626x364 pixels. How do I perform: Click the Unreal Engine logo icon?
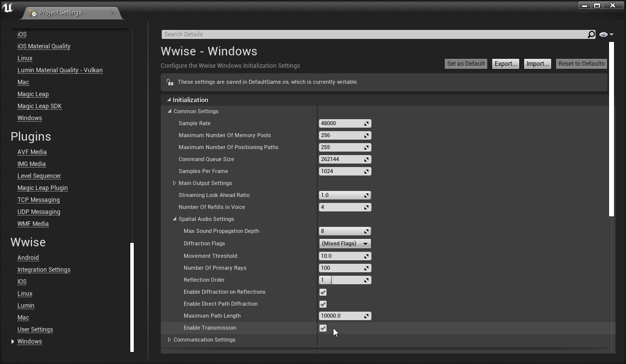pos(8,8)
